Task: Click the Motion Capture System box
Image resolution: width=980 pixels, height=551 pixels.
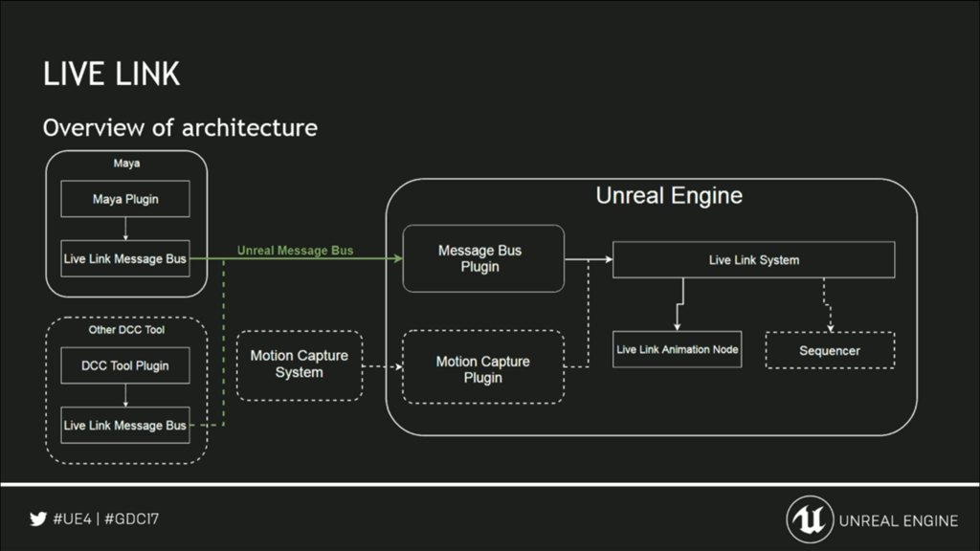Action: click(x=300, y=365)
